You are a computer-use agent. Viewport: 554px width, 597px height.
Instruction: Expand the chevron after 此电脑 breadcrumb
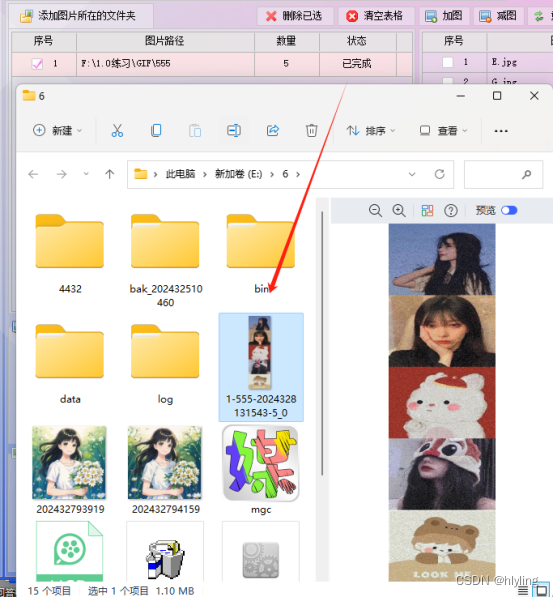coord(205,174)
